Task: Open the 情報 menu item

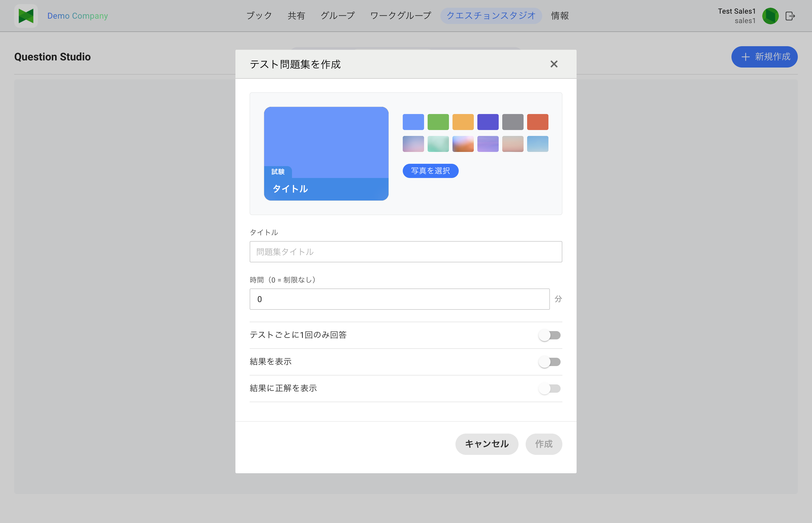Action: click(560, 16)
